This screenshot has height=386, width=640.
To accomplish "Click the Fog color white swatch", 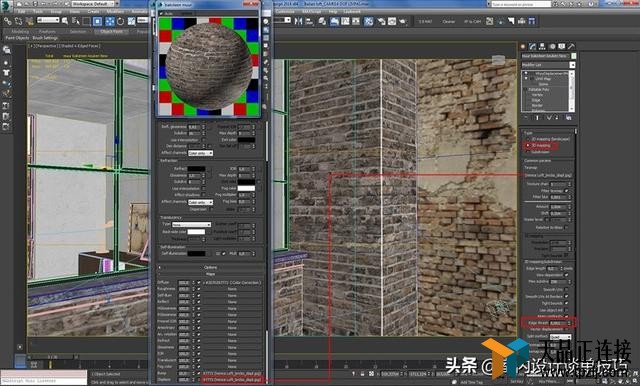I will pyautogui.click(x=246, y=188).
